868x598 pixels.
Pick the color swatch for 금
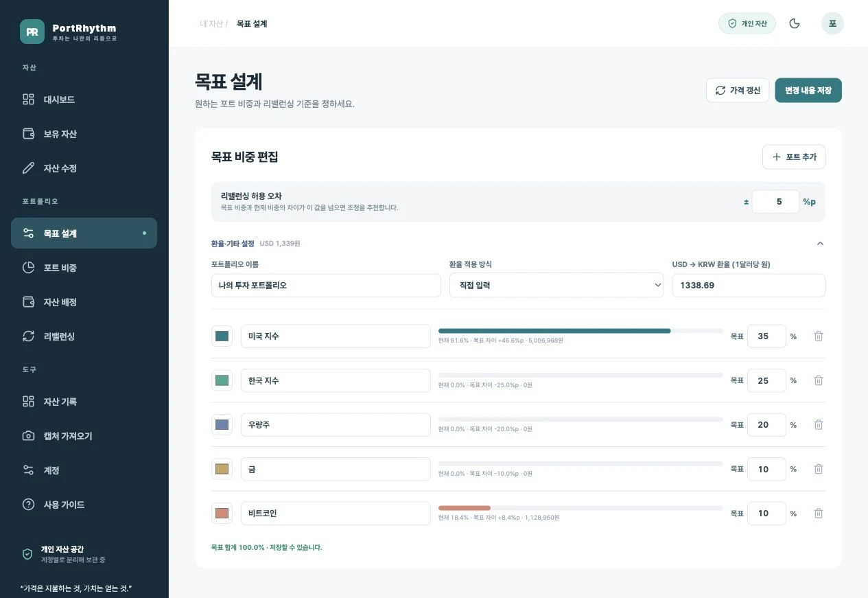click(222, 469)
